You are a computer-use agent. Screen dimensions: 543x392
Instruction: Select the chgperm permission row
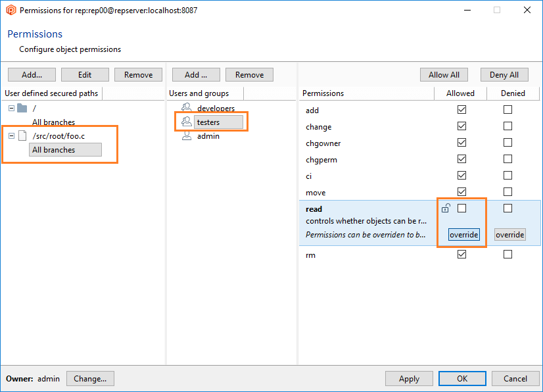pyautogui.click(x=419, y=159)
